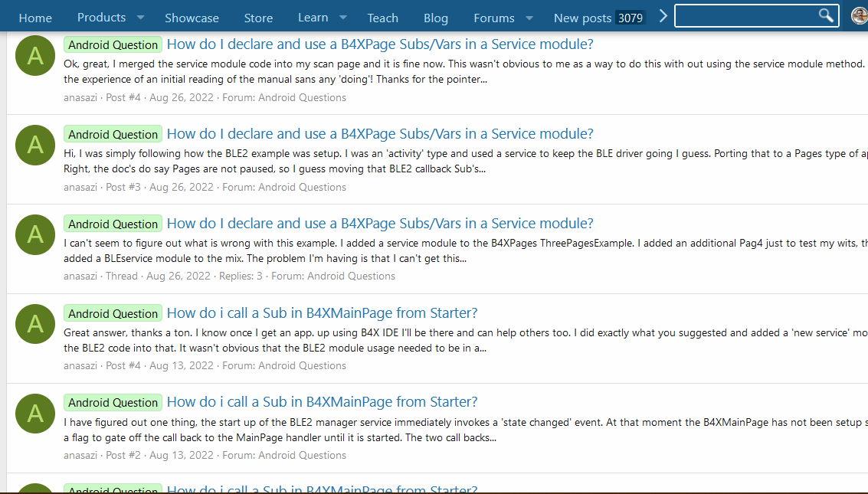Click the nav overflow right-arrow chevron

tap(663, 16)
